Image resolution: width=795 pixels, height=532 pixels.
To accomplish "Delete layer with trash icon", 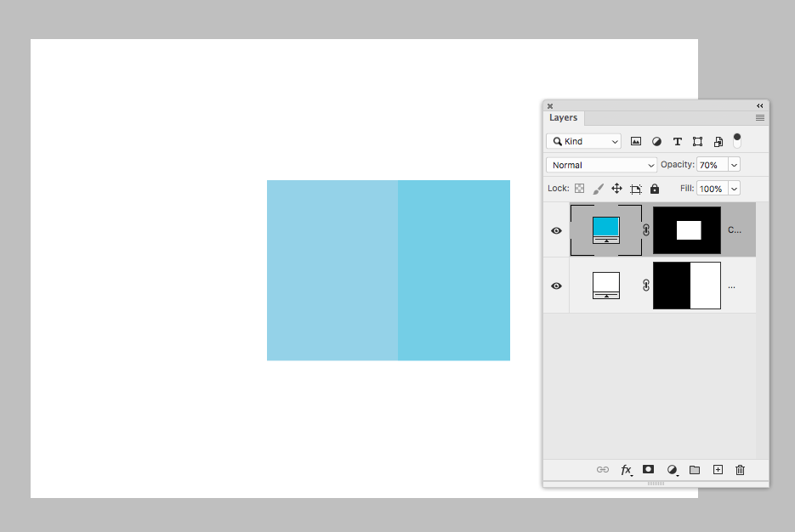I will click(x=741, y=470).
